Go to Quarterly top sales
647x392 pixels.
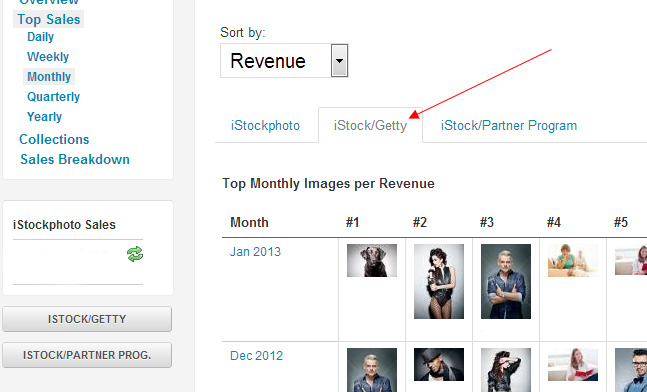coord(54,97)
